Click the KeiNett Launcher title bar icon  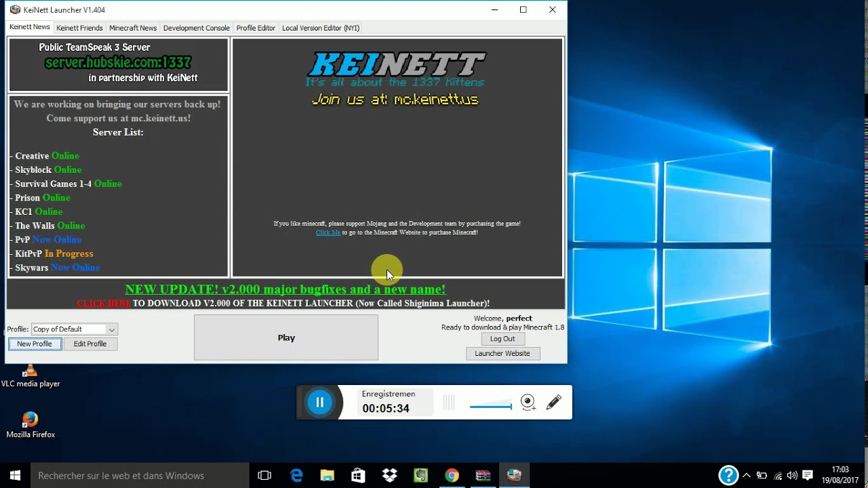(15, 9)
